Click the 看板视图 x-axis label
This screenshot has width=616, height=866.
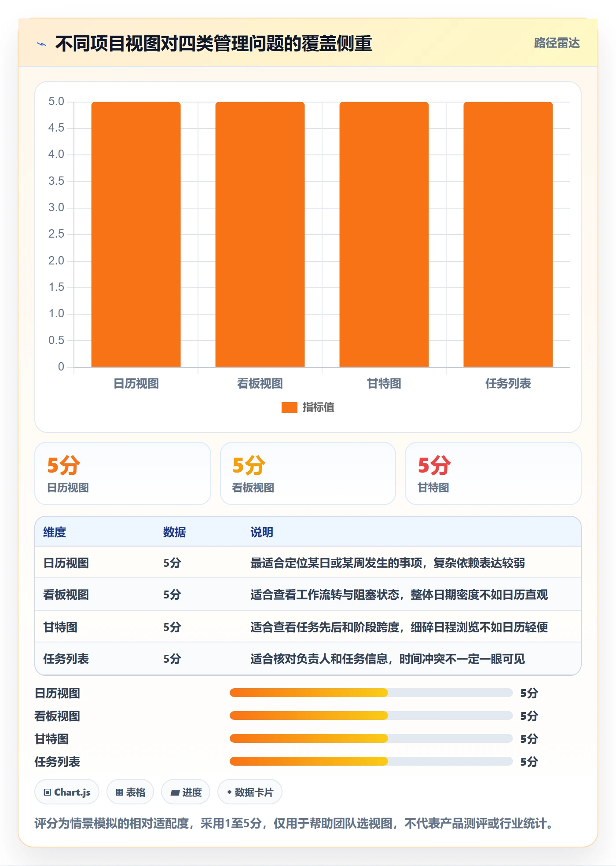point(260,384)
